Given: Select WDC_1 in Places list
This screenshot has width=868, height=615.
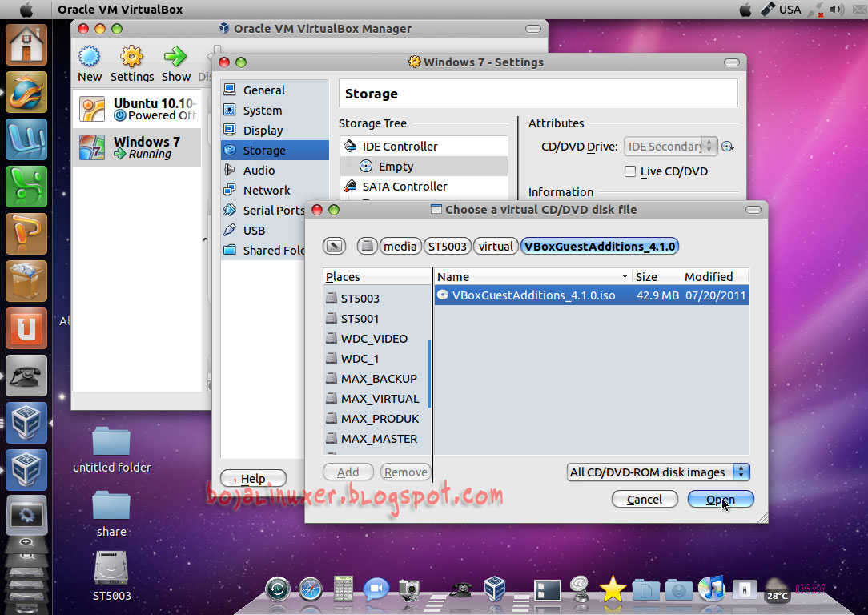Looking at the screenshot, I should tap(376, 358).
